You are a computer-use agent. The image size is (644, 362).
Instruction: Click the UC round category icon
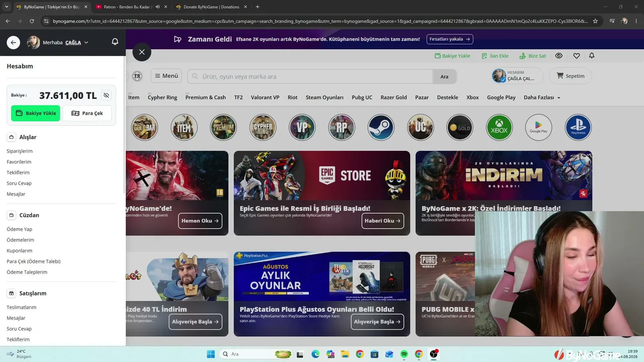421,127
